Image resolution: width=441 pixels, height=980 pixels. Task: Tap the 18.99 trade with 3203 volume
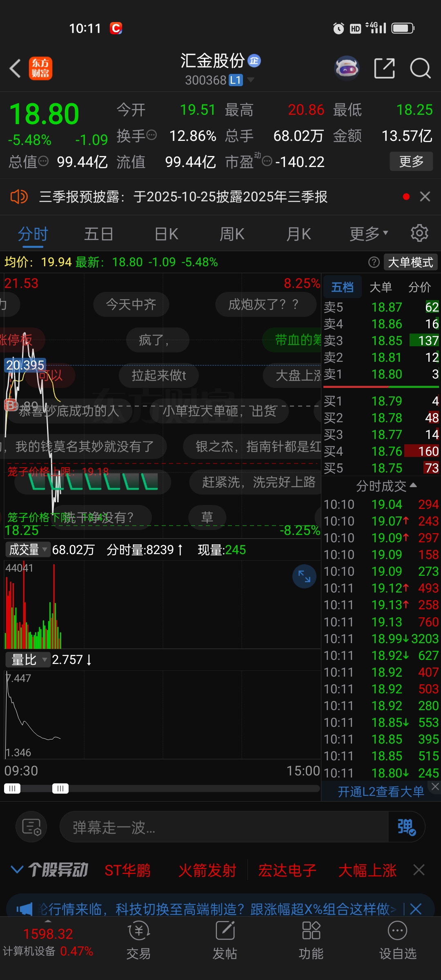pyautogui.click(x=381, y=639)
